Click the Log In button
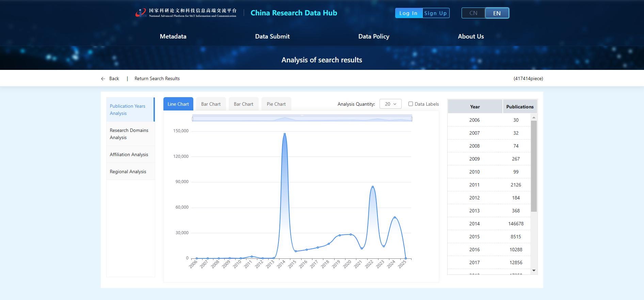The width and height of the screenshot is (644, 300). 408,13
